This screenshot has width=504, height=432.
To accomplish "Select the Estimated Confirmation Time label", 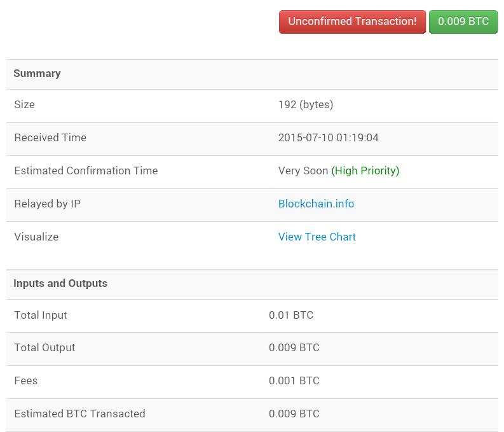I will pos(86,171).
